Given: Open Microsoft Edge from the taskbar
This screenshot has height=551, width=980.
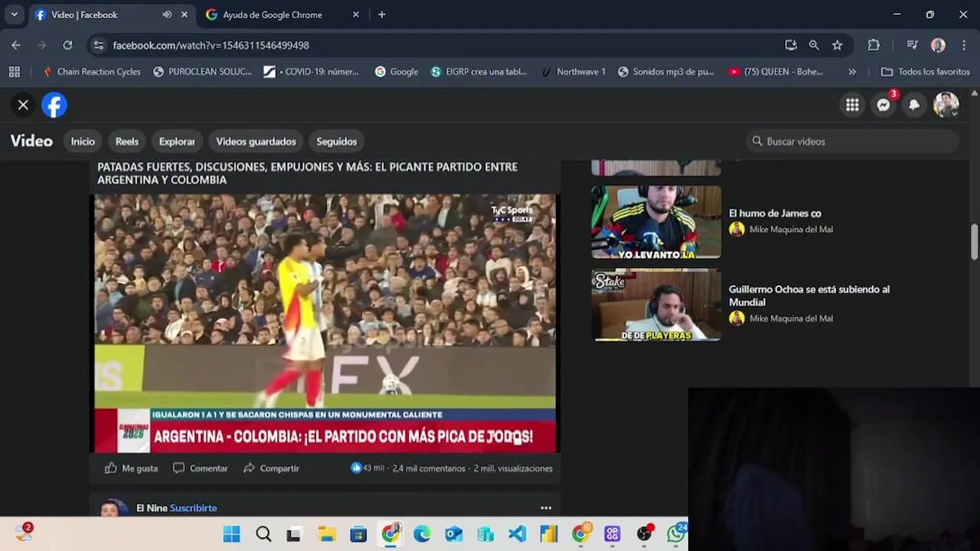Looking at the screenshot, I should [422, 534].
